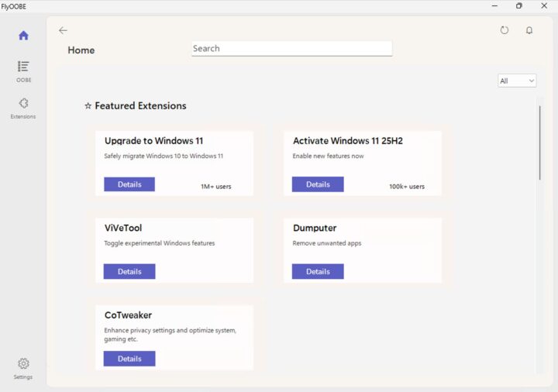Open Details for Upgrade to Windows 11
Screen dimensions: 558x392
point(129,184)
